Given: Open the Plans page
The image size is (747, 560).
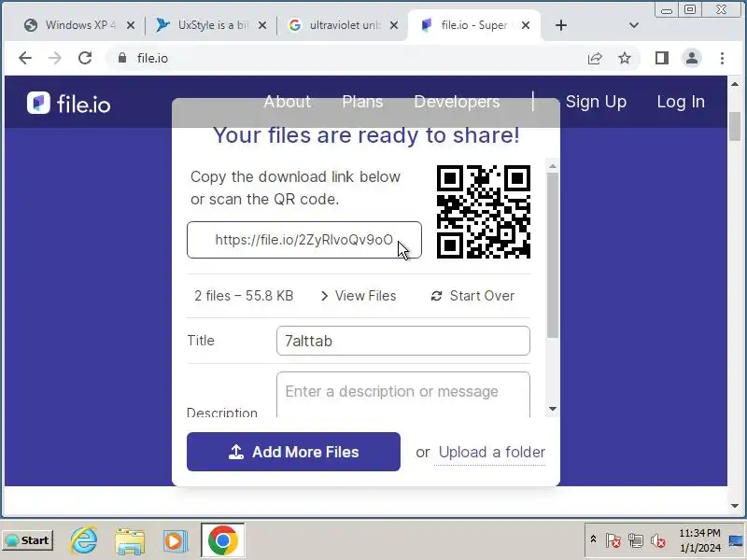Looking at the screenshot, I should 362,102.
